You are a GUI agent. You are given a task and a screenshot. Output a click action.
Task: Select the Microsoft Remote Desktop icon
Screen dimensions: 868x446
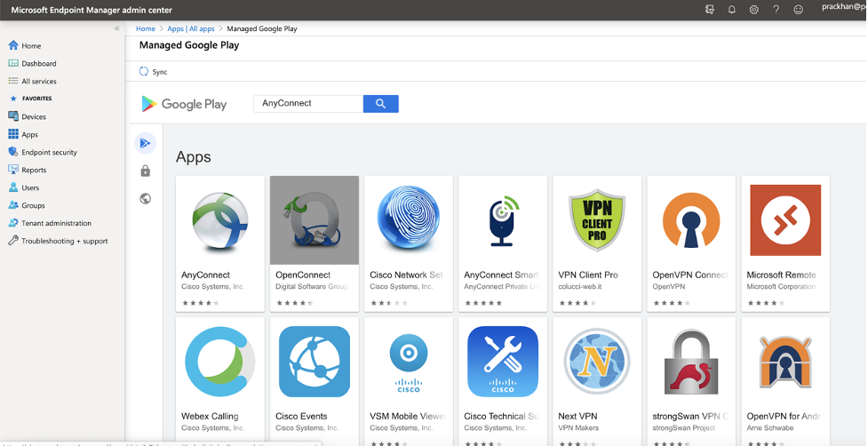pos(785,220)
